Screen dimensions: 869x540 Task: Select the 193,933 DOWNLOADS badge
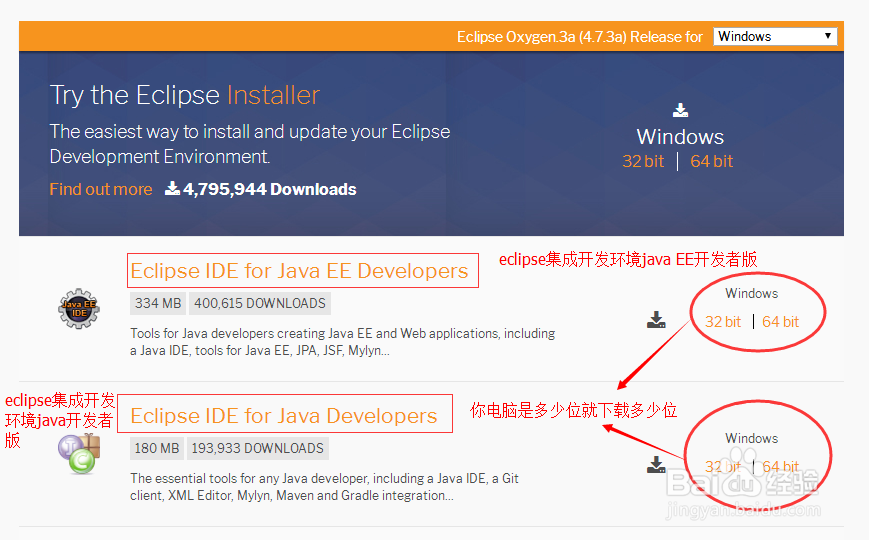[x=258, y=449]
